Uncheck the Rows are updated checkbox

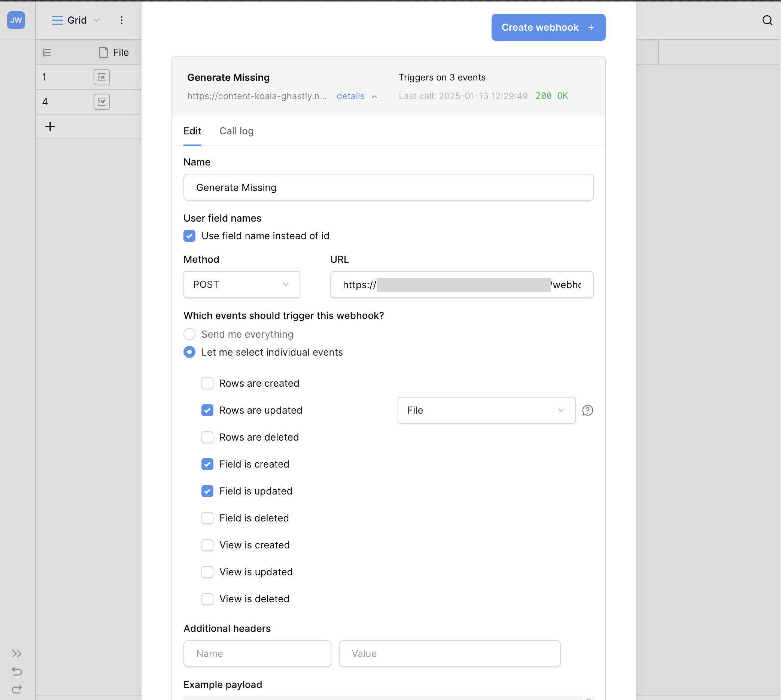pos(207,410)
